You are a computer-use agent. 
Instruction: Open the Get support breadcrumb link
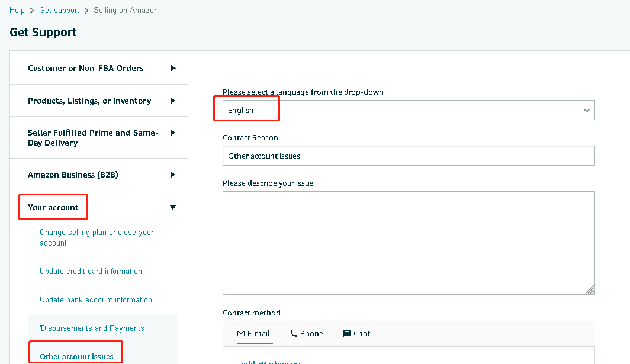(x=59, y=11)
